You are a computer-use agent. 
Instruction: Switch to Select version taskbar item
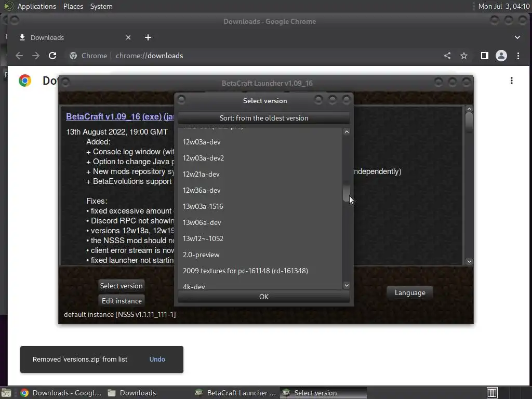[323, 393]
